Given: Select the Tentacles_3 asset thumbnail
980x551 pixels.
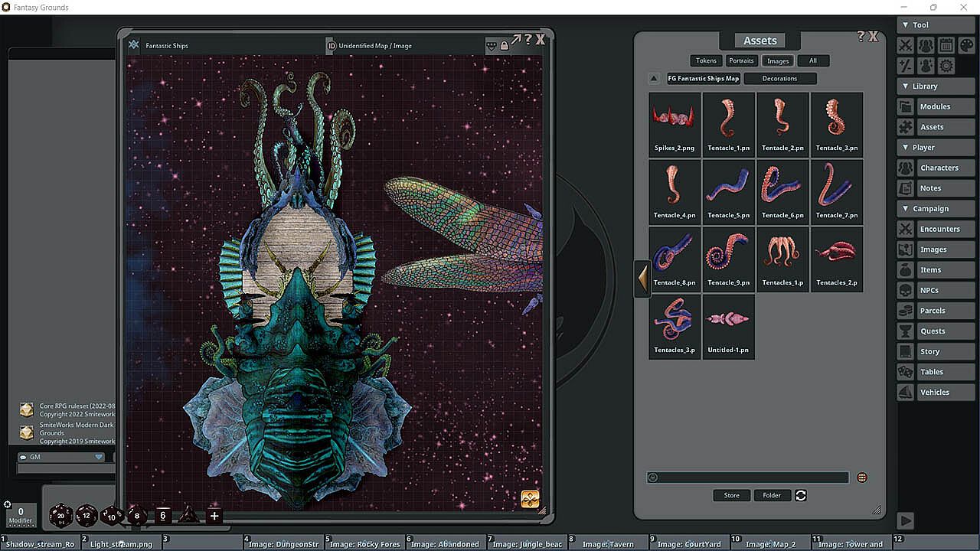Looking at the screenshot, I should point(675,327).
